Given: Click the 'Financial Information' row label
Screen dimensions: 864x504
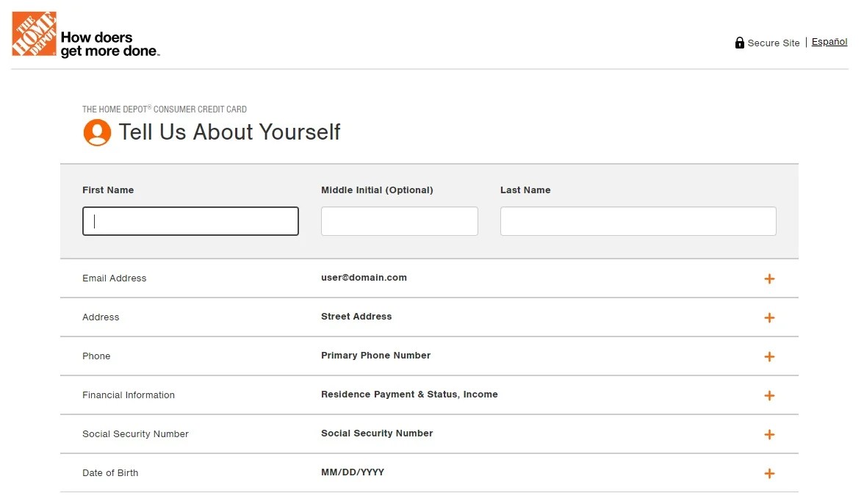Looking at the screenshot, I should [129, 395].
